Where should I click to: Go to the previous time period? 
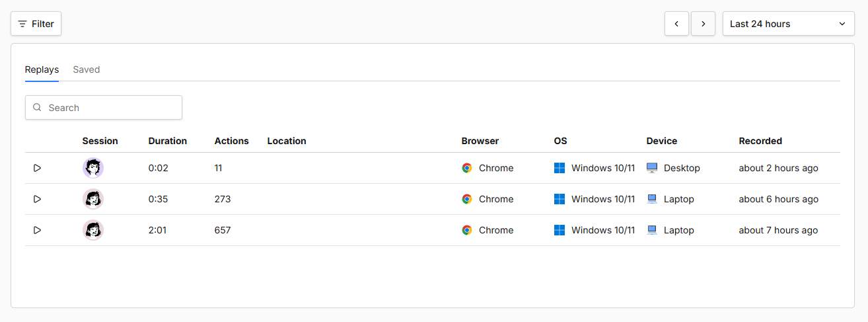coord(676,24)
